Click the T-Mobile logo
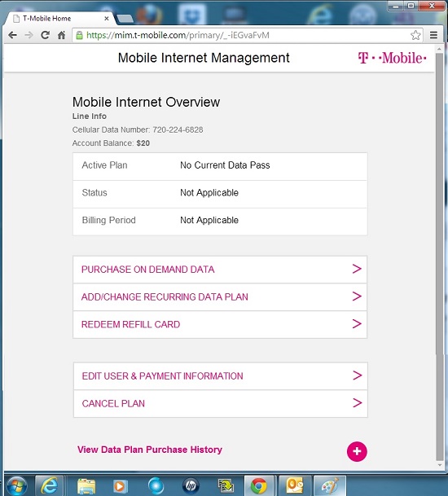The image size is (448, 496). 392,58
